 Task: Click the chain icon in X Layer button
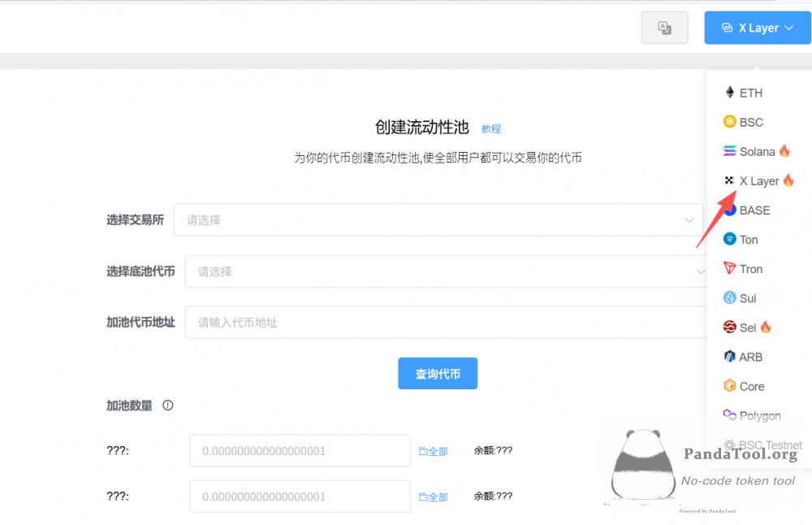pyautogui.click(x=727, y=28)
